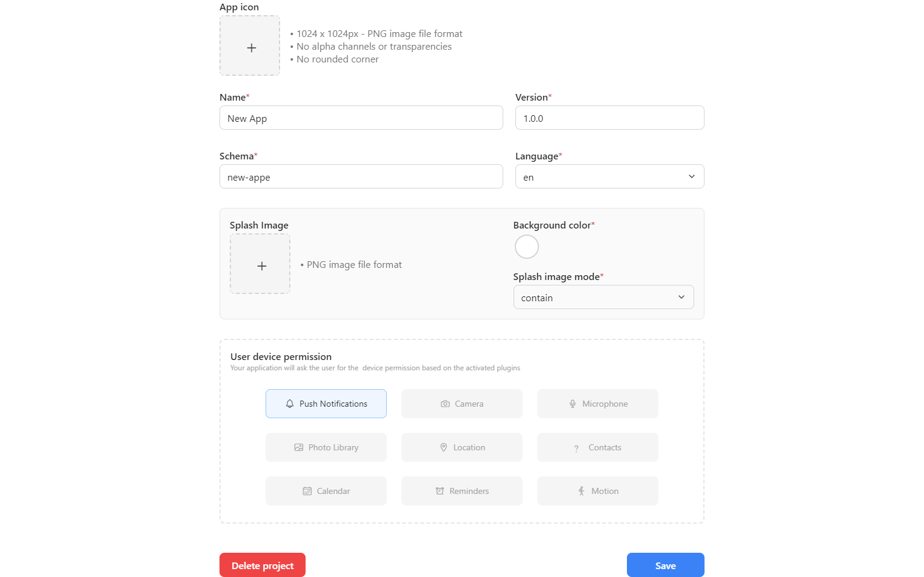Edit the Version field value
The image size is (924, 577).
[610, 118]
